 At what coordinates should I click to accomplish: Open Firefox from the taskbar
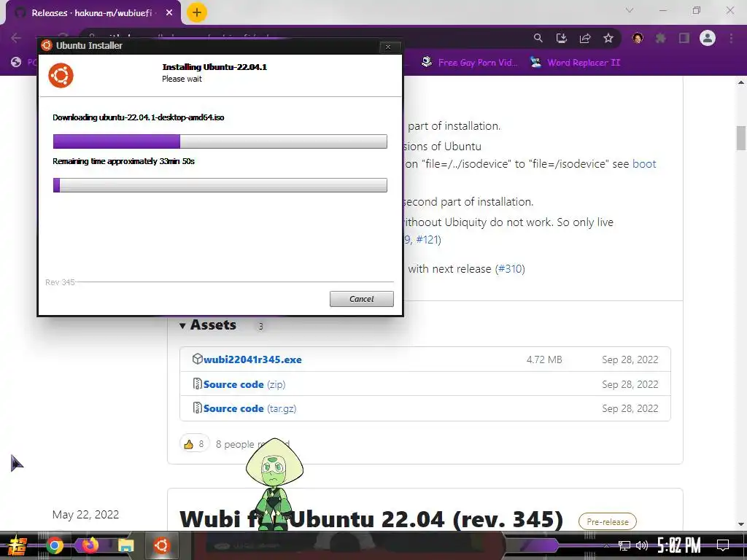point(90,545)
